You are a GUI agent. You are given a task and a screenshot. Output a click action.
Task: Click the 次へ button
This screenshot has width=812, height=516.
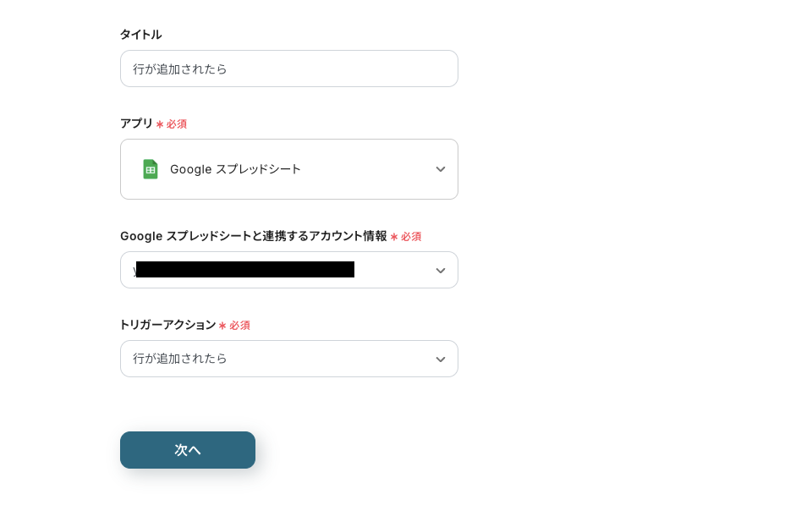click(188, 450)
